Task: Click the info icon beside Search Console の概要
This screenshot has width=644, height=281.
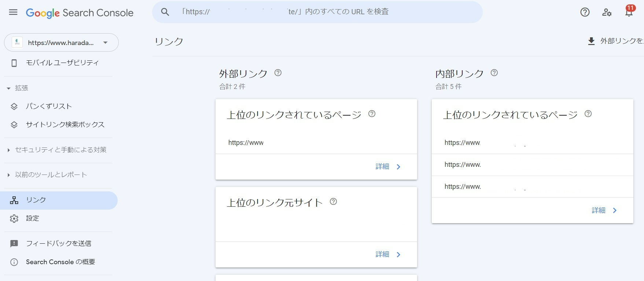Action: (14, 262)
